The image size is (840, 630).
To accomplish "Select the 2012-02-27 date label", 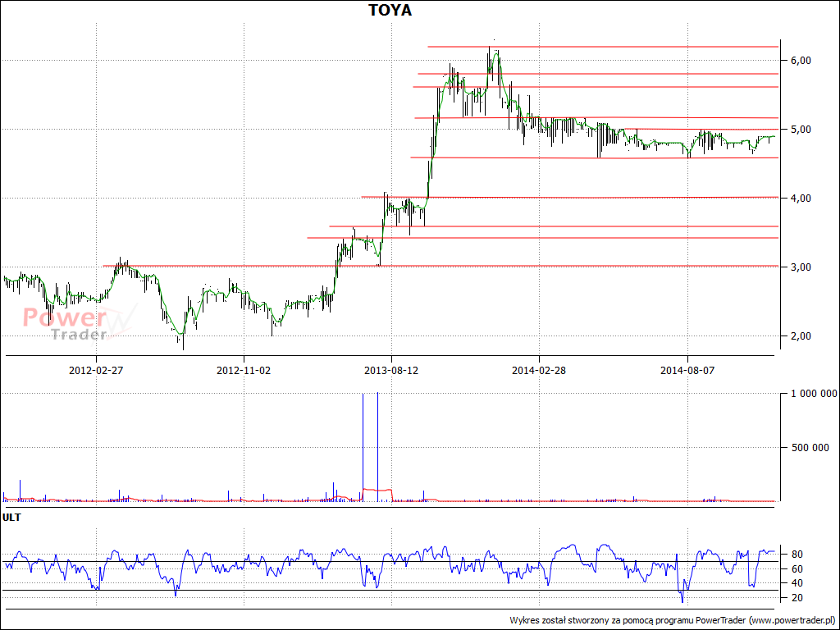I will tap(97, 370).
